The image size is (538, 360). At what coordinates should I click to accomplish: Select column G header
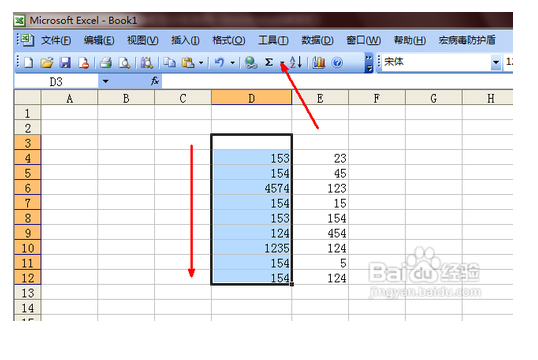pyautogui.click(x=434, y=98)
